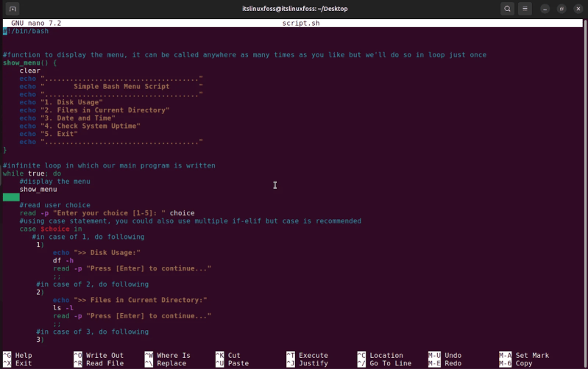The height and width of the screenshot is (369, 588).
Task: Click the '1. Disk Usage' echo line
Action: (61, 102)
